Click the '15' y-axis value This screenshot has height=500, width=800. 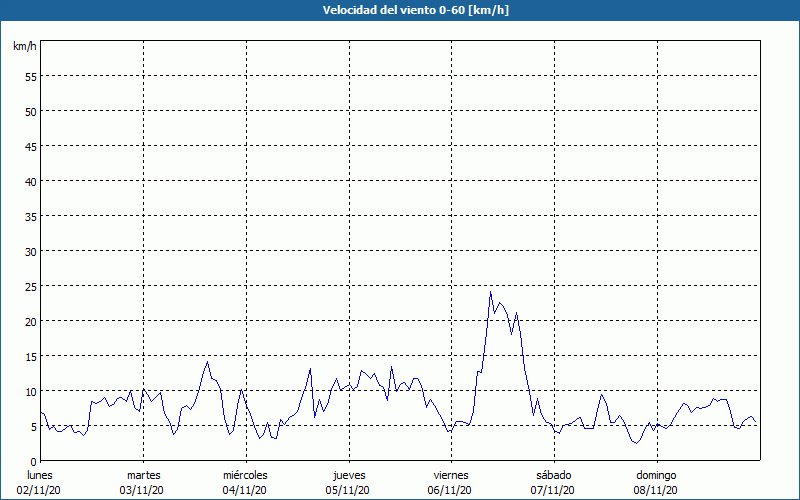(x=31, y=357)
